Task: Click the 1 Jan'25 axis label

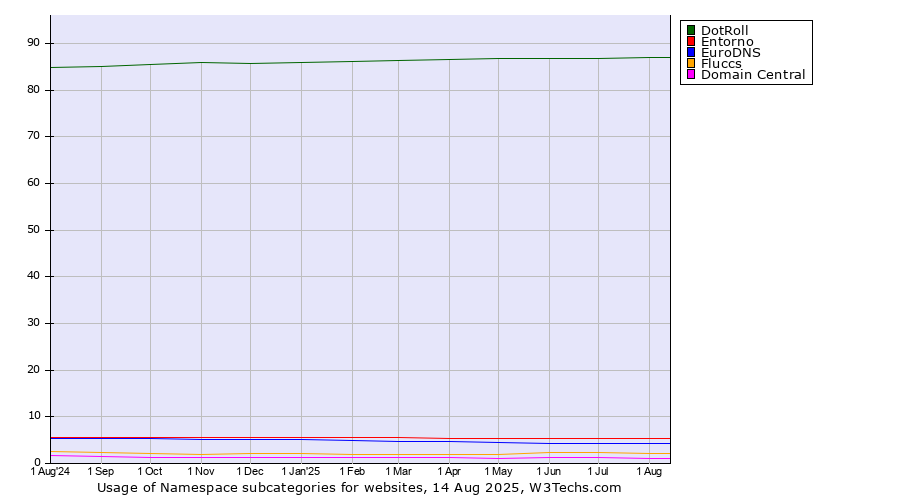Action: point(301,471)
